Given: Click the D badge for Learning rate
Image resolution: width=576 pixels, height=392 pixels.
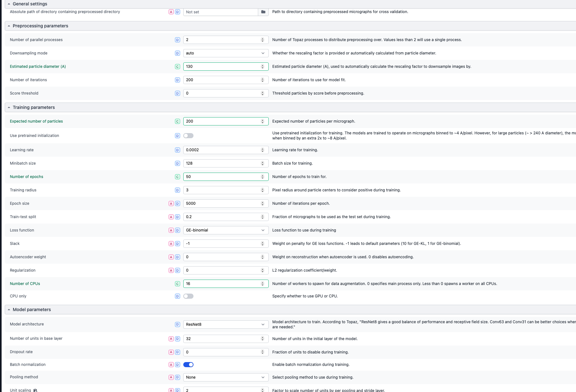Looking at the screenshot, I should [178, 150].
